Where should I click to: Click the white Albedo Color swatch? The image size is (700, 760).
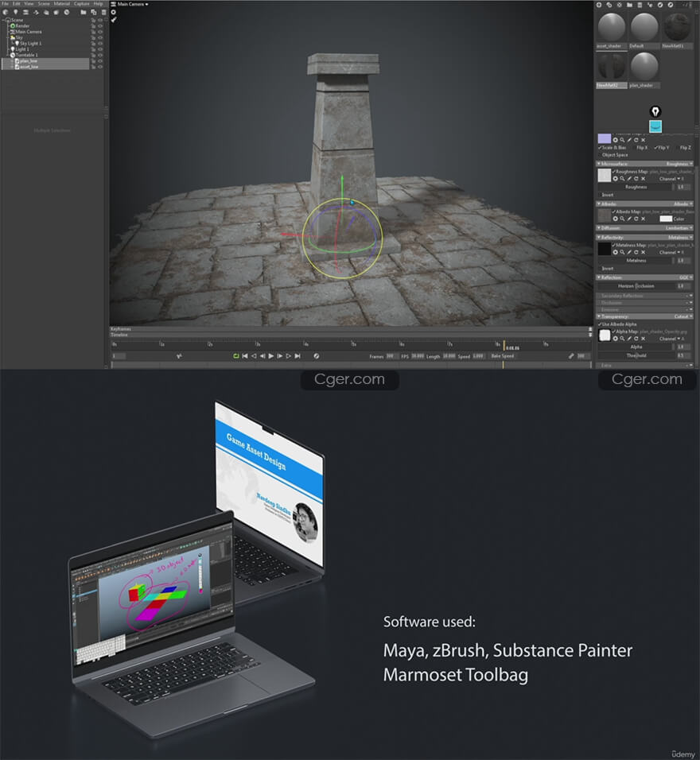(x=666, y=219)
